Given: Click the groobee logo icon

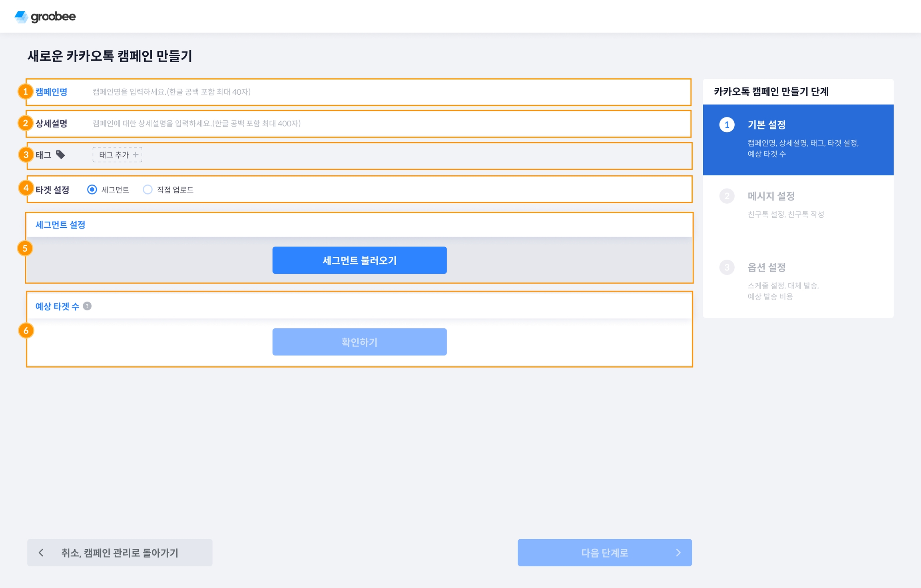Looking at the screenshot, I should coord(21,17).
